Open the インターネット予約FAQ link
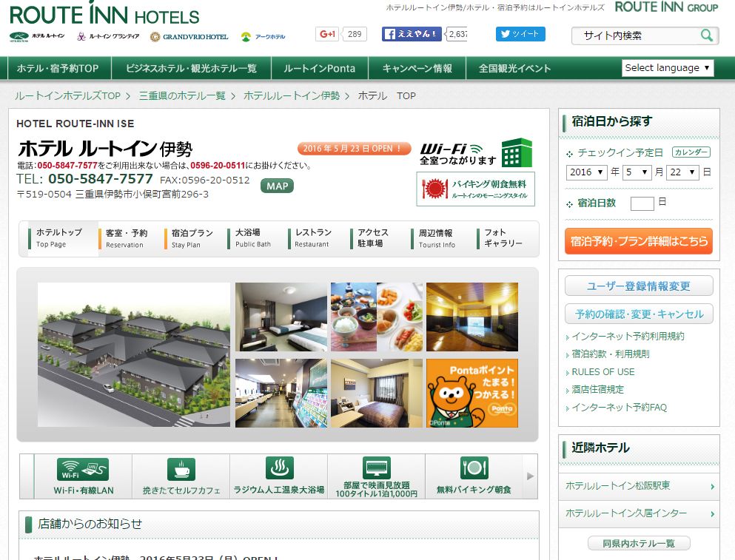The width and height of the screenshot is (735, 560). 620,408
